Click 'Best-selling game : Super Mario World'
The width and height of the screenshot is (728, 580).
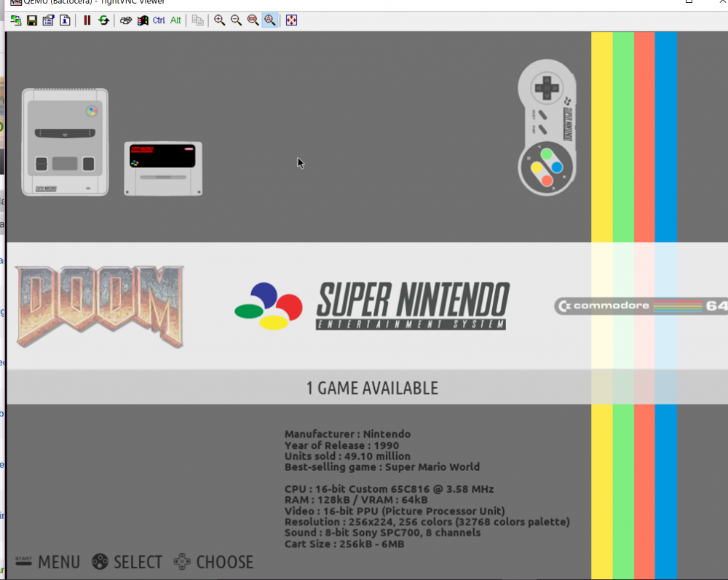pyautogui.click(x=382, y=466)
